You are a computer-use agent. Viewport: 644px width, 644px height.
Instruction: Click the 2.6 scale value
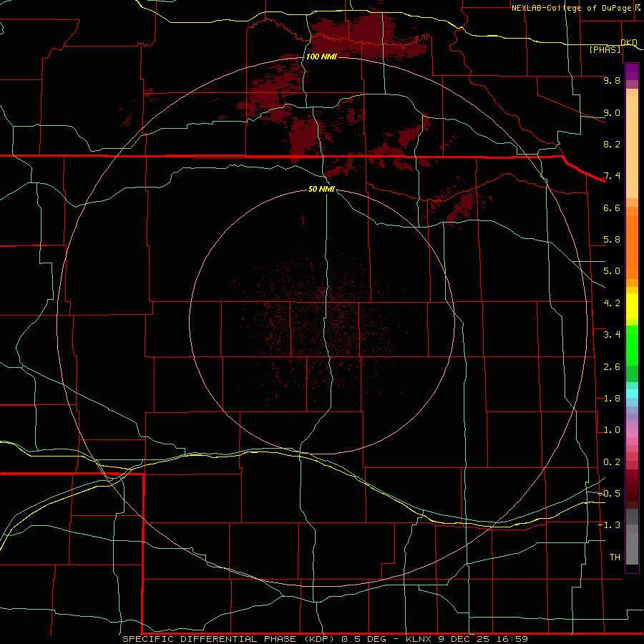612,366
